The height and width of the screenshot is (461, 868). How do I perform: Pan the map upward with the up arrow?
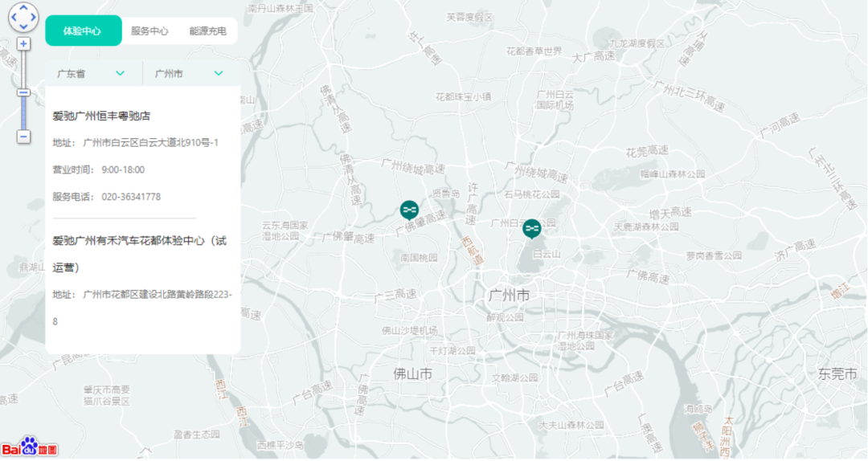pos(23,8)
